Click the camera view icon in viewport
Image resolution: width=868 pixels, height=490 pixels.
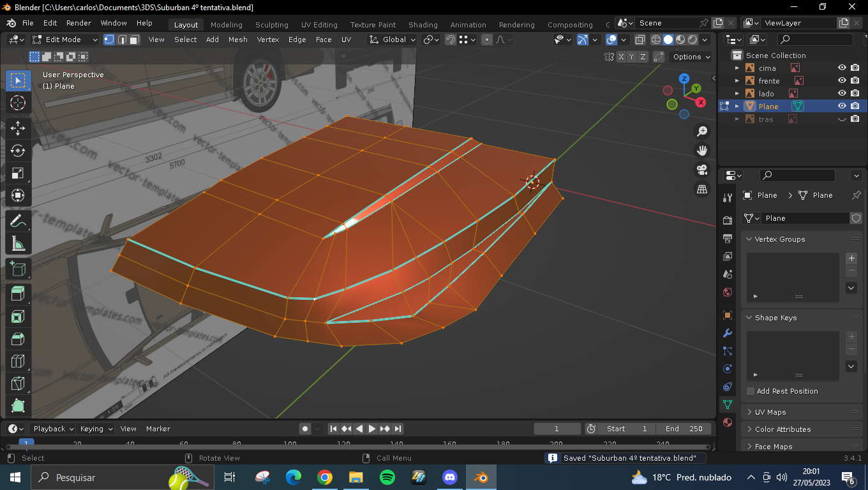coord(702,170)
